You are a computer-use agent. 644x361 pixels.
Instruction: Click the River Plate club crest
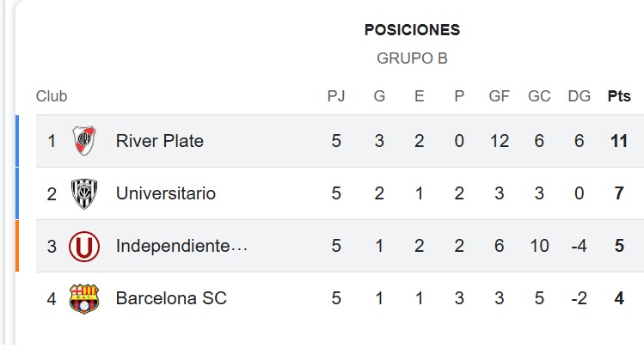coord(84,140)
